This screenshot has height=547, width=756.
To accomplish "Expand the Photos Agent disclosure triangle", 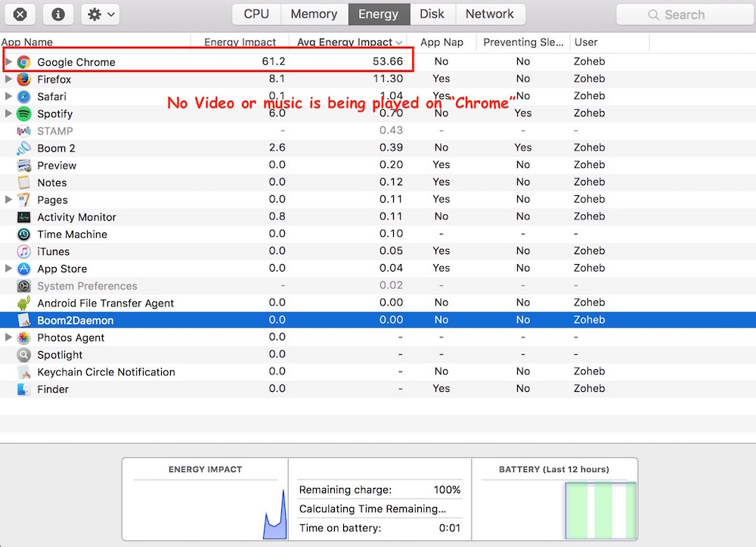I will click(x=8, y=337).
